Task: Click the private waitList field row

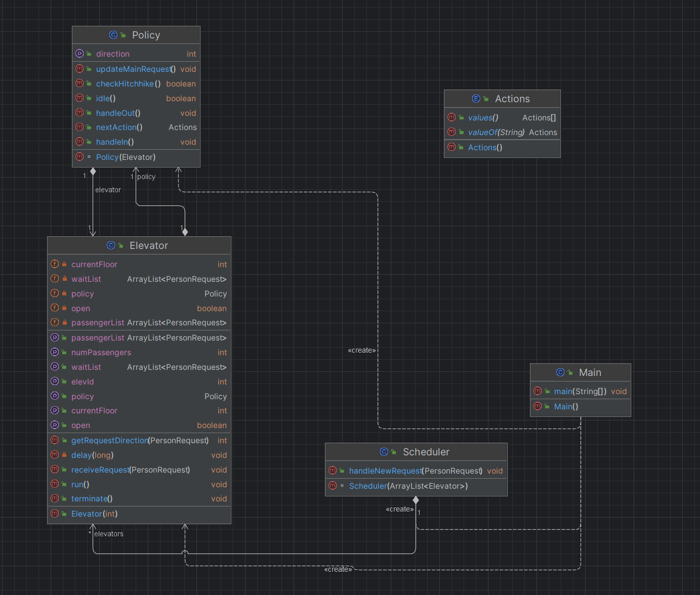Action: click(x=139, y=279)
